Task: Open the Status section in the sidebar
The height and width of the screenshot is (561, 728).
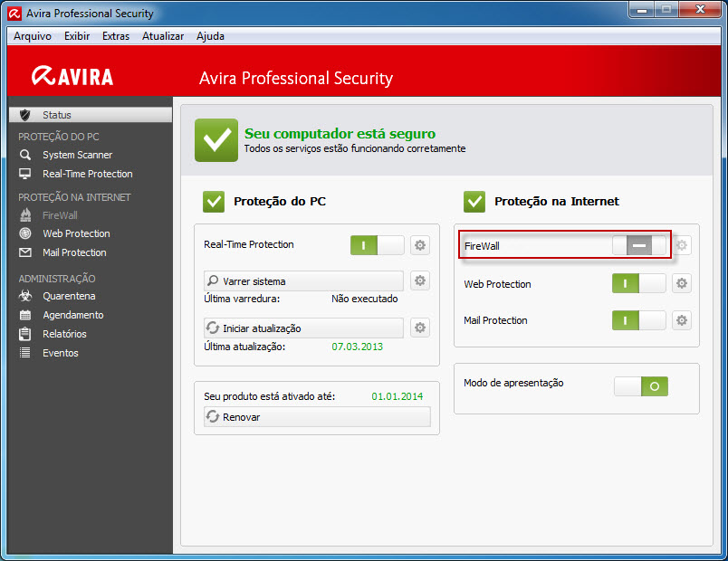Action: 91,115
